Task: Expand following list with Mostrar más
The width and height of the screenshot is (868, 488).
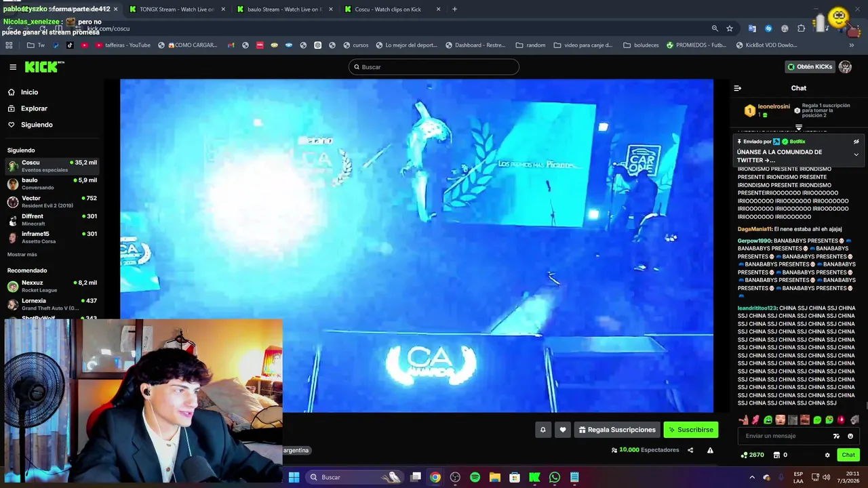Action: coord(22,255)
